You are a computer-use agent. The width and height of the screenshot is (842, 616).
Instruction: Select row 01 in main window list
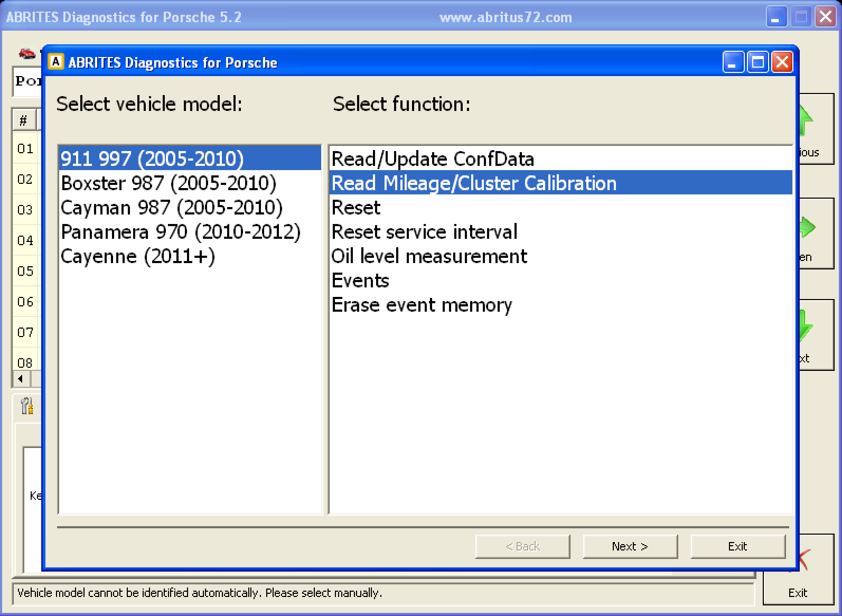pyautogui.click(x=25, y=148)
